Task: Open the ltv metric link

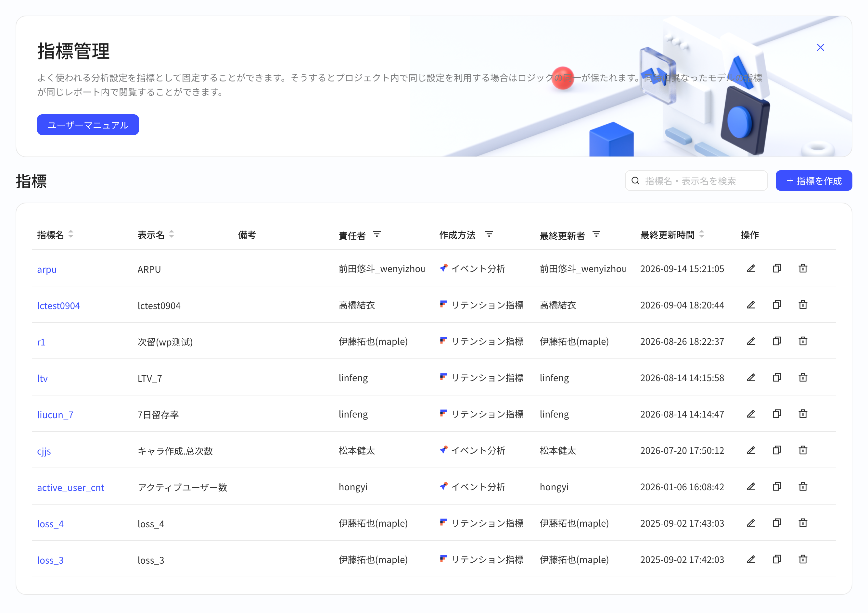Action: coord(42,378)
